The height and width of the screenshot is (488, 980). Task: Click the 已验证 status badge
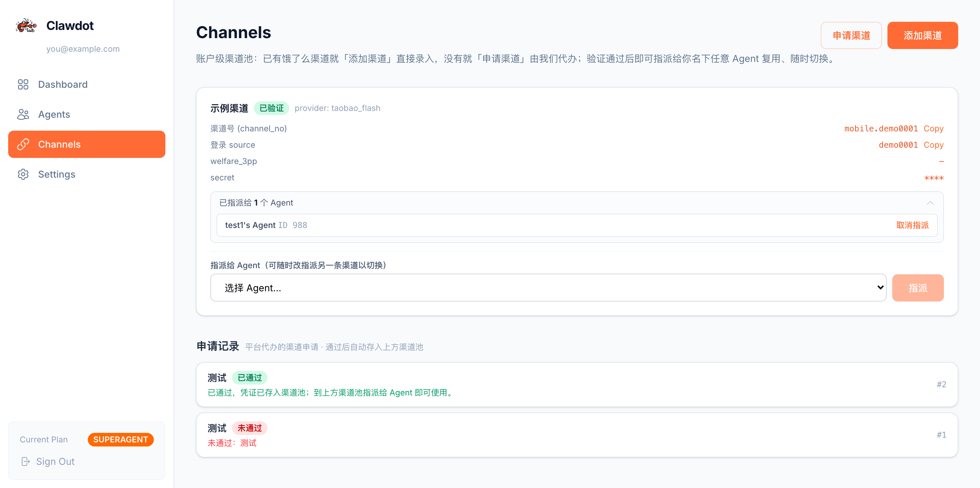point(271,108)
